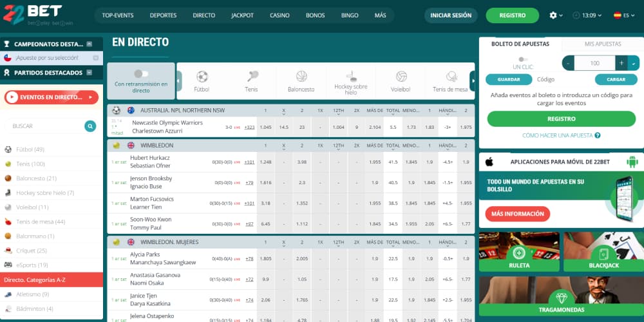This screenshot has width=644, height=322.
Task: Click the search magnifier button
Action: click(x=90, y=126)
